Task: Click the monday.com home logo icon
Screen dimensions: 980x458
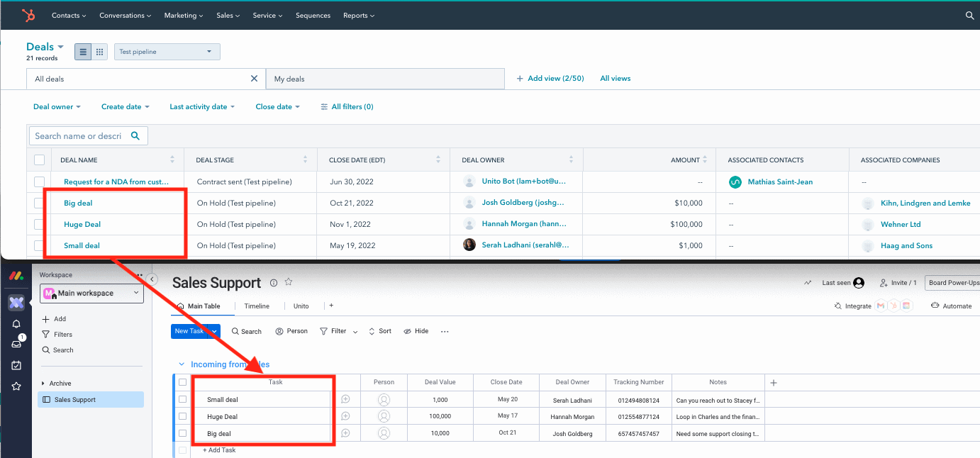Action: (16, 277)
